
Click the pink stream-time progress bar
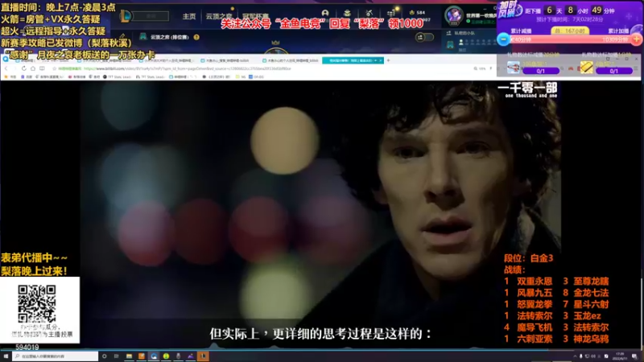point(570,39)
